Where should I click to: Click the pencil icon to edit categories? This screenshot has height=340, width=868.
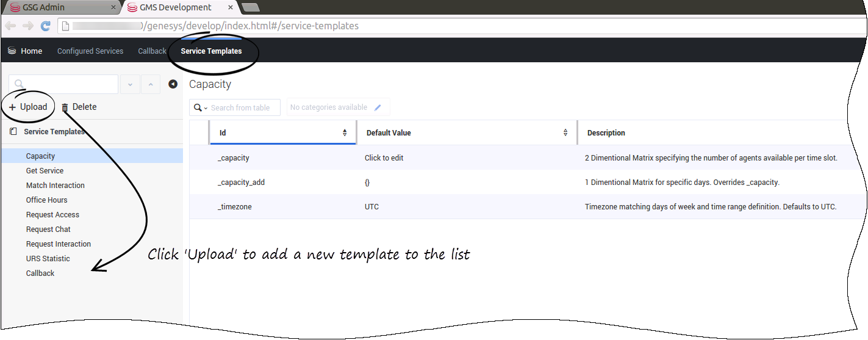click(x=378, y=107)
